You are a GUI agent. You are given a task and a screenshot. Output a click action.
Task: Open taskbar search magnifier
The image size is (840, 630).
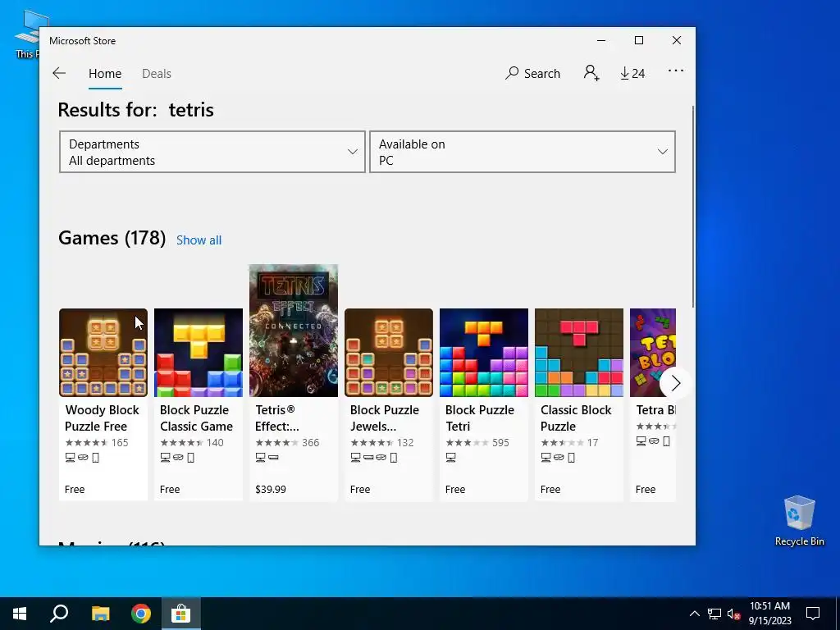pyautogui.click(x=59, y=614)
